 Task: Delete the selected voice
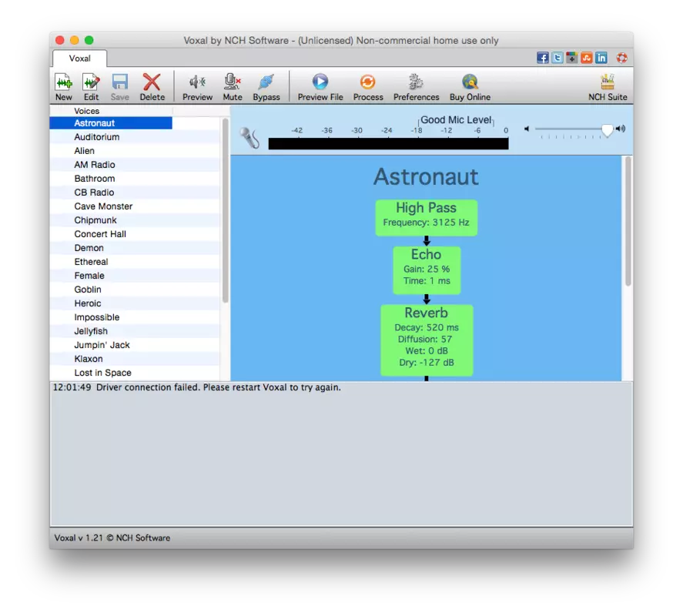click(152, 87)
